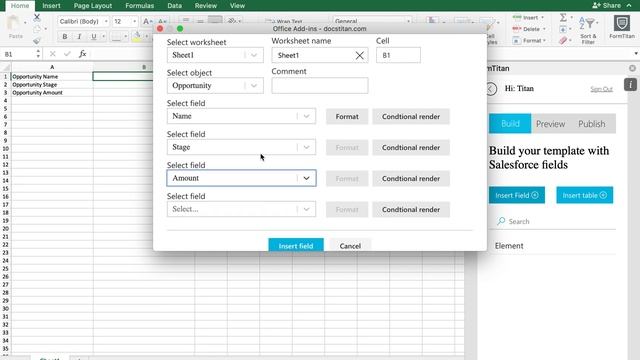
Task: Toggle Underline formatting in the ribbon
Action: tap(93, 37)
